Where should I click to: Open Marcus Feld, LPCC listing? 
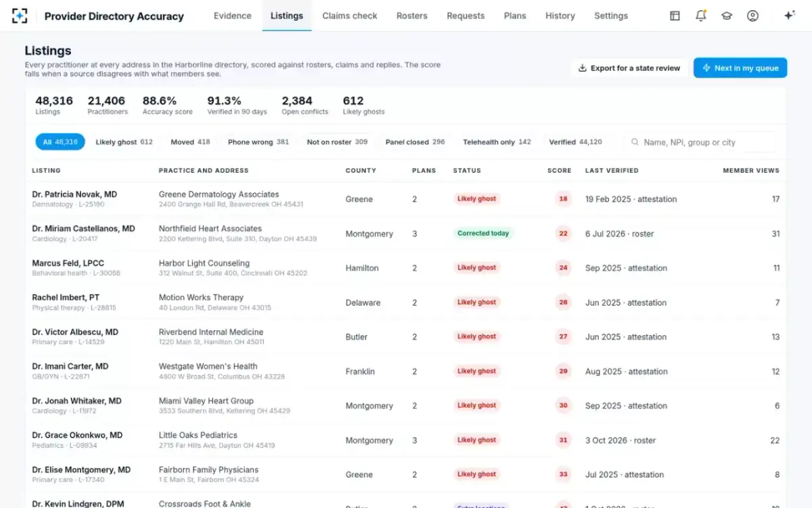(68, 263)
